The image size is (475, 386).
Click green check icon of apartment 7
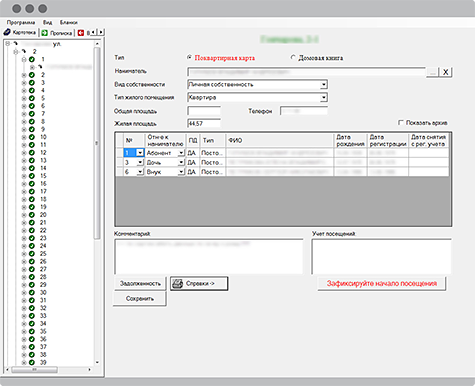point(32,114)
